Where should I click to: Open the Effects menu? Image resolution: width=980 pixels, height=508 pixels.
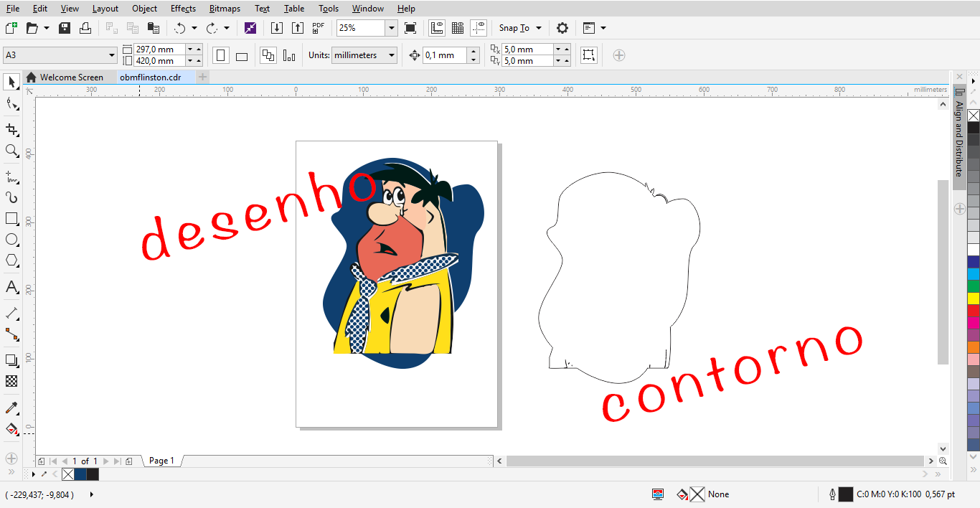click(183, 9)
